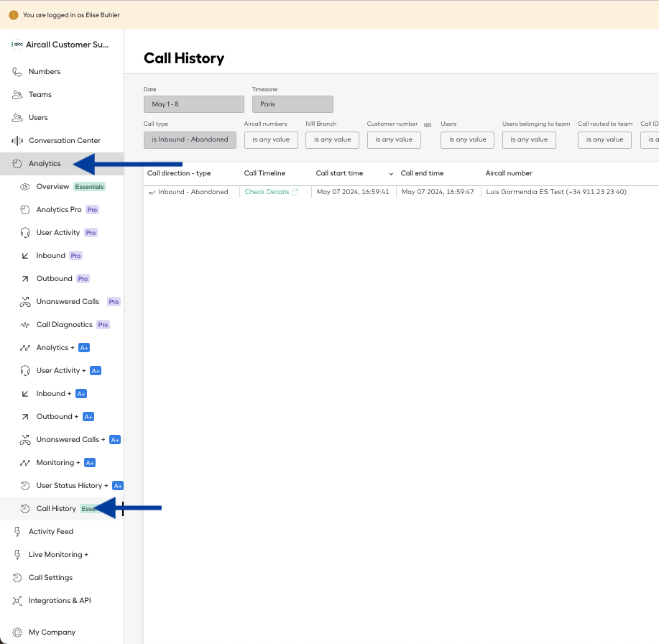Click the Conversation Center waveform icon
Image resolution: width=659 pixels, height=644 pixels.
(17, 141)
